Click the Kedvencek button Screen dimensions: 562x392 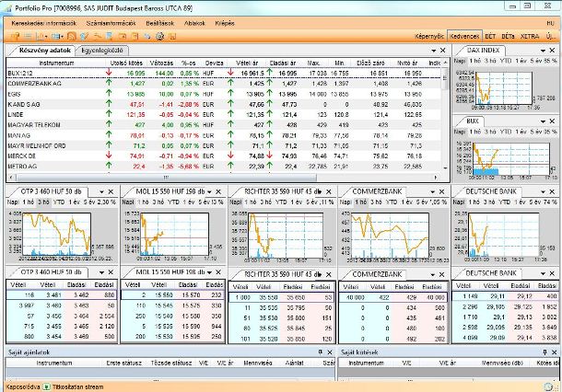pyautogui.click(x=464, y=37)
